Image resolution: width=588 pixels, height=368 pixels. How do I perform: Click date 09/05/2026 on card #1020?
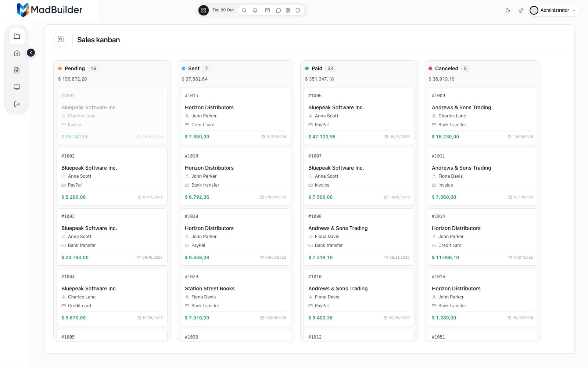276,258
